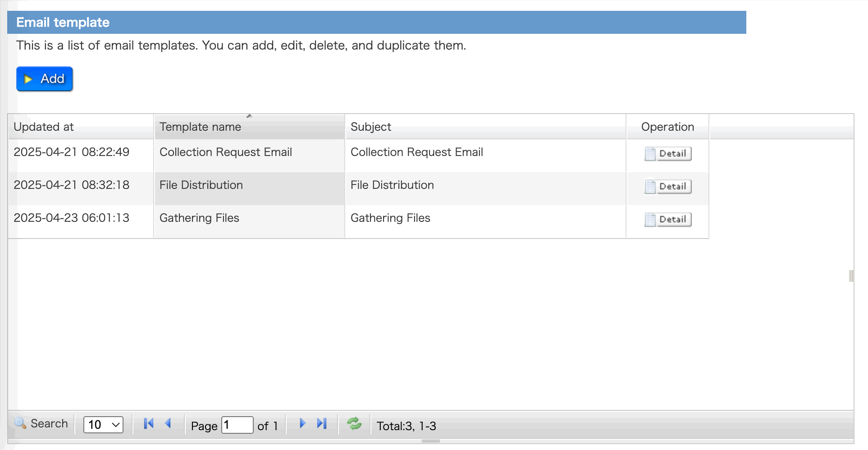Open Detail for Collection Request Email

coord(667,153)
